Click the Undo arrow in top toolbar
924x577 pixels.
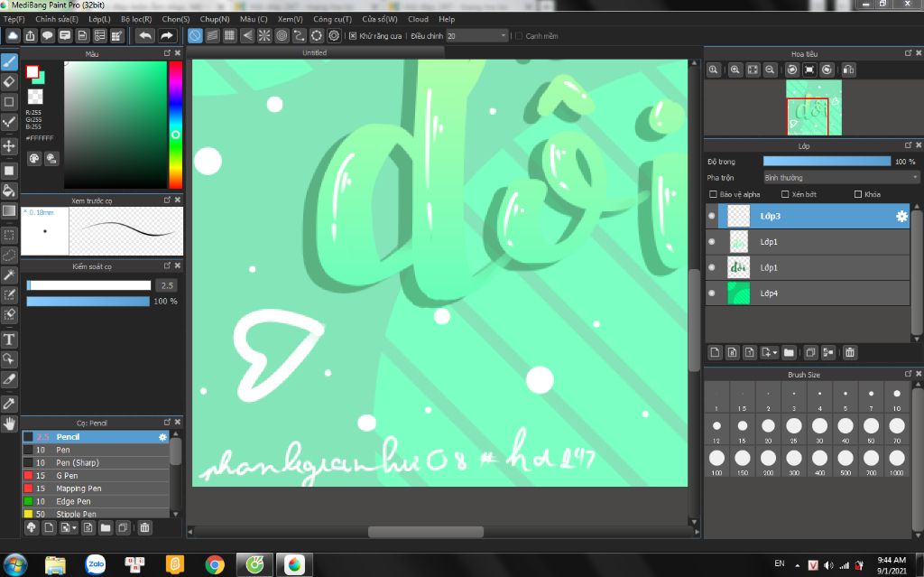coord(145,36)
